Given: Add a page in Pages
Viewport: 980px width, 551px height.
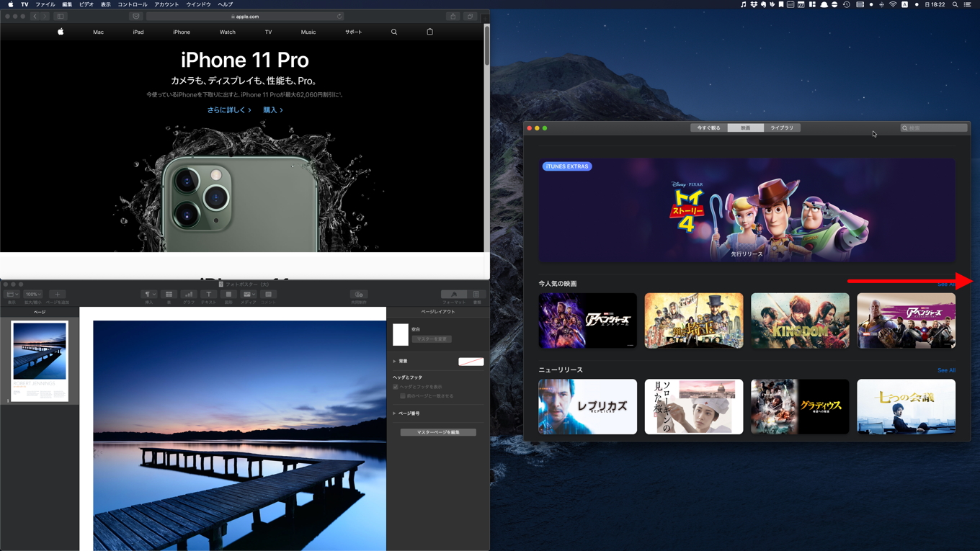Looking at the screenshot, I should (58, 294).
